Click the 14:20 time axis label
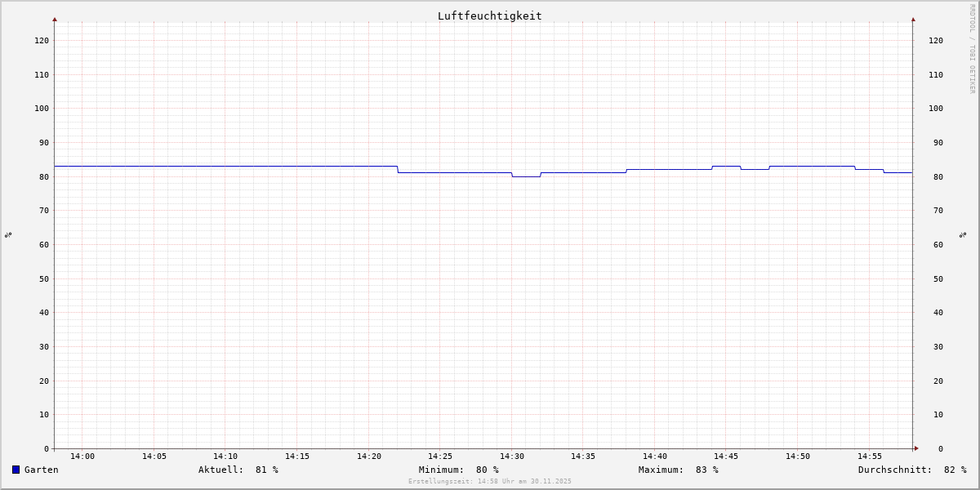980x490 pixels. tap(369, 457)
